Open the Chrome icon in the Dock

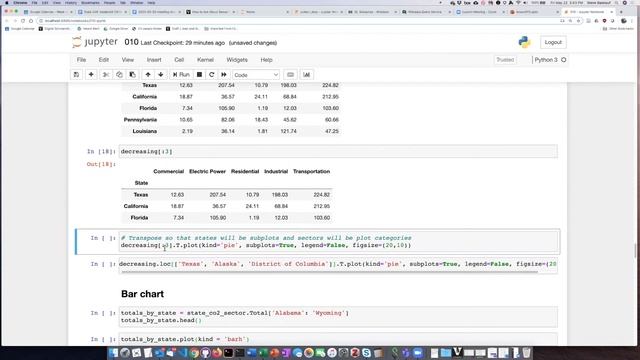194,353
